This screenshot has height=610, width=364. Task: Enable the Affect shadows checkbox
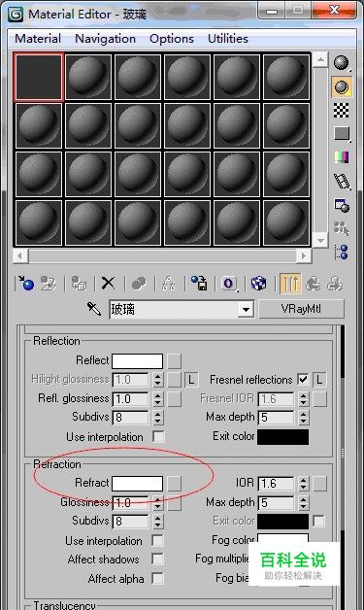(157, 559)
